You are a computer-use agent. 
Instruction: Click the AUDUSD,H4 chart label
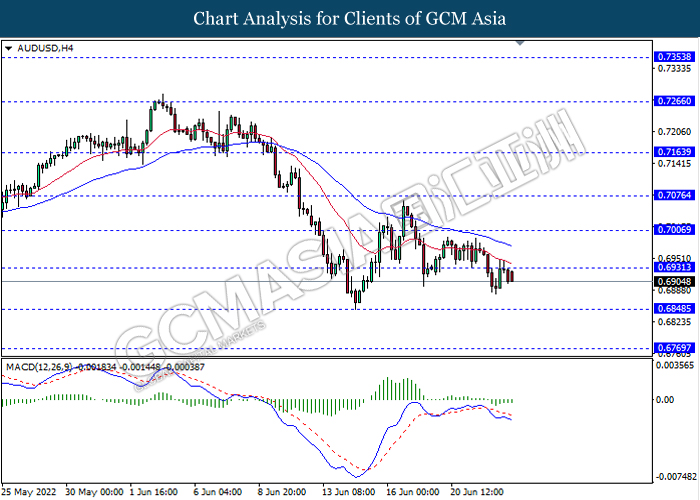pyautogui.click(x=45, y=48)
